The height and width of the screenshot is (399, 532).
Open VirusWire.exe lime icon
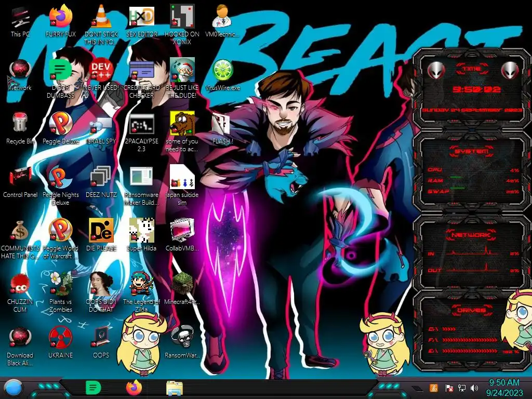click(222, 75)
